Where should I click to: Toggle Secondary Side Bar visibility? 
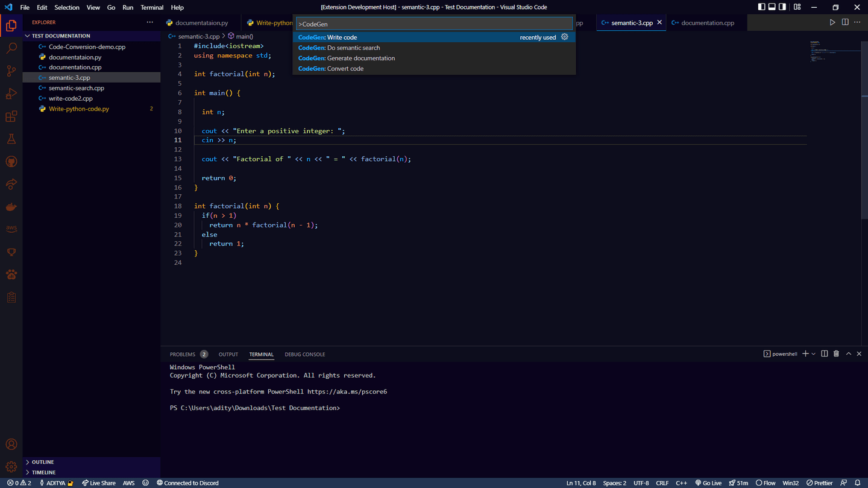click(x=782, y=7)
